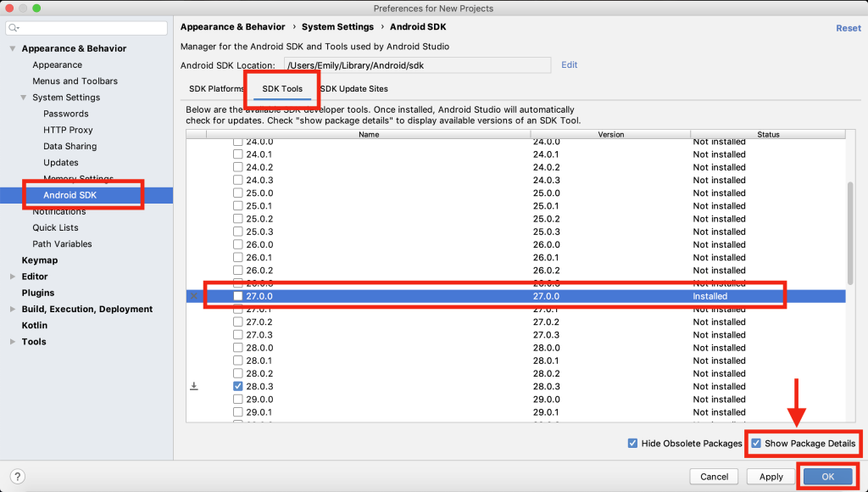
Task: Select the 27.0.2 version row
Action: [516, 321]
